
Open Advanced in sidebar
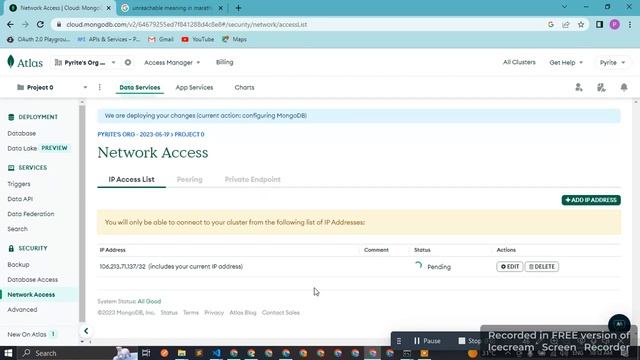click(x=22, y=309)
